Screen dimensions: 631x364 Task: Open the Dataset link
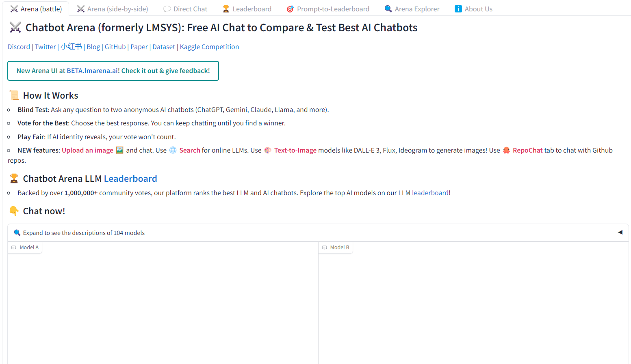(x=164, y=47)
